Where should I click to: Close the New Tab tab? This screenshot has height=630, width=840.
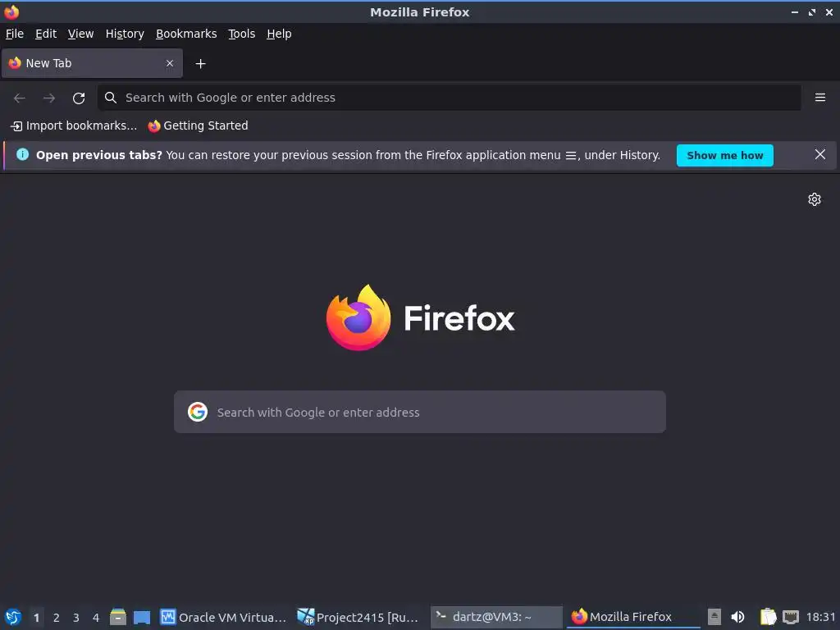(x=170, y=63)
